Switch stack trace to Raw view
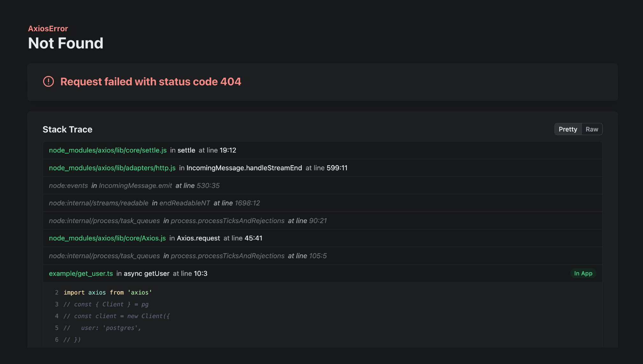Viewport: 643px width, 364px height. [592, 129]
